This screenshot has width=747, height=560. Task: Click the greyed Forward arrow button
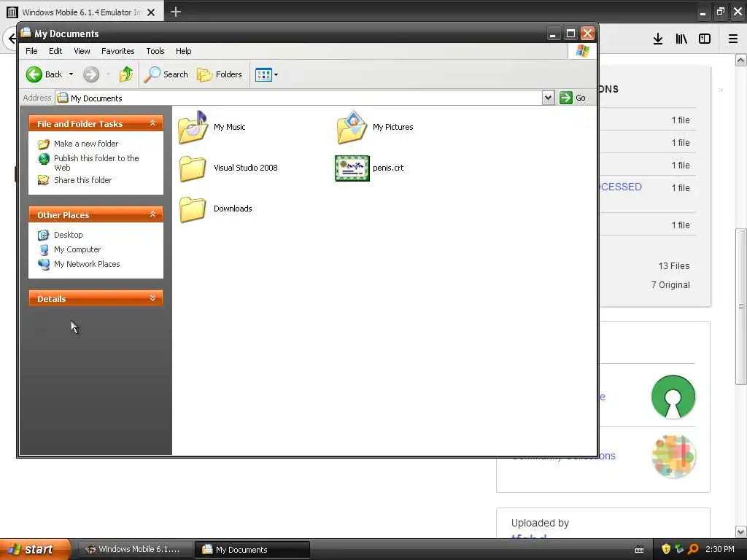(x=91, y=74)
